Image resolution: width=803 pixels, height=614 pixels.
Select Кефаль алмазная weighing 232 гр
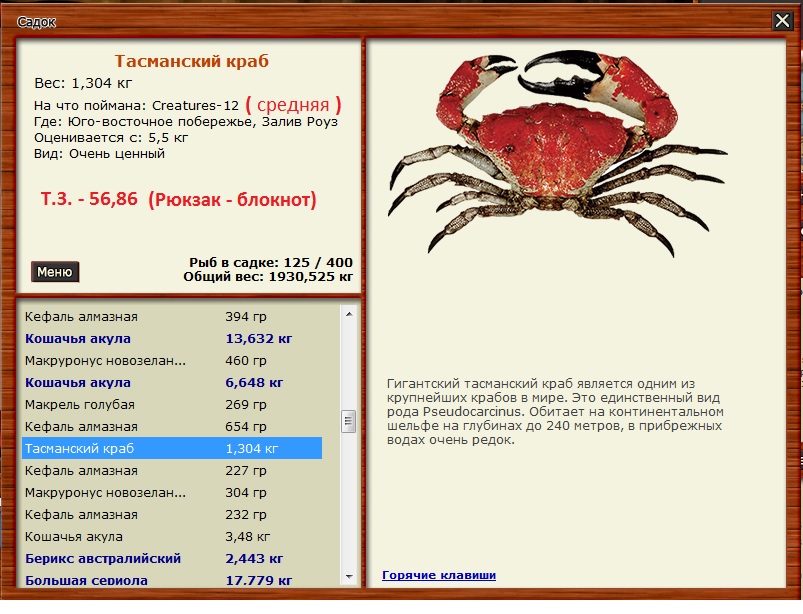point(170,514)
